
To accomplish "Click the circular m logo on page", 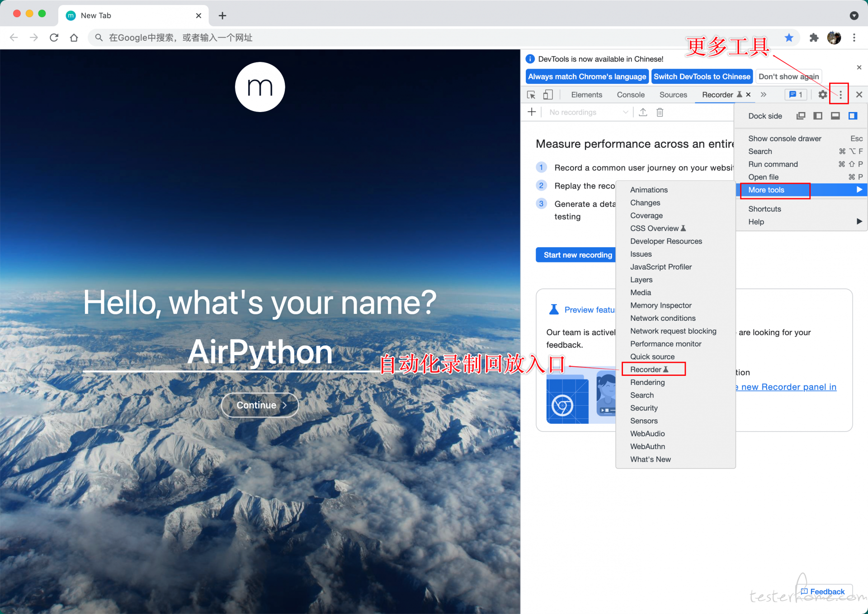I will click(260, 87).
